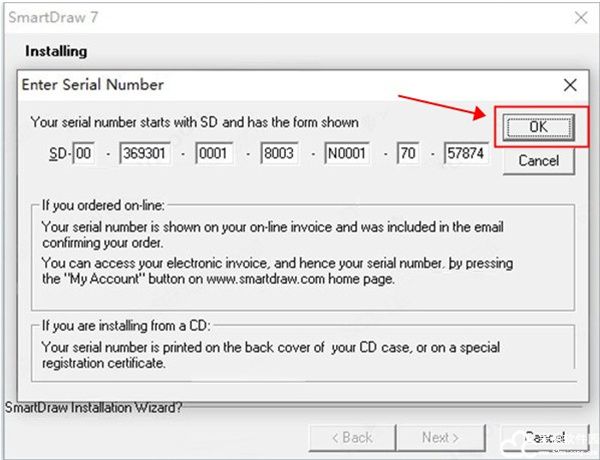Click the disabled Next button in wizard
This screenshot has width=600, height=460.
pyautogui.click(x=441, y=437)
